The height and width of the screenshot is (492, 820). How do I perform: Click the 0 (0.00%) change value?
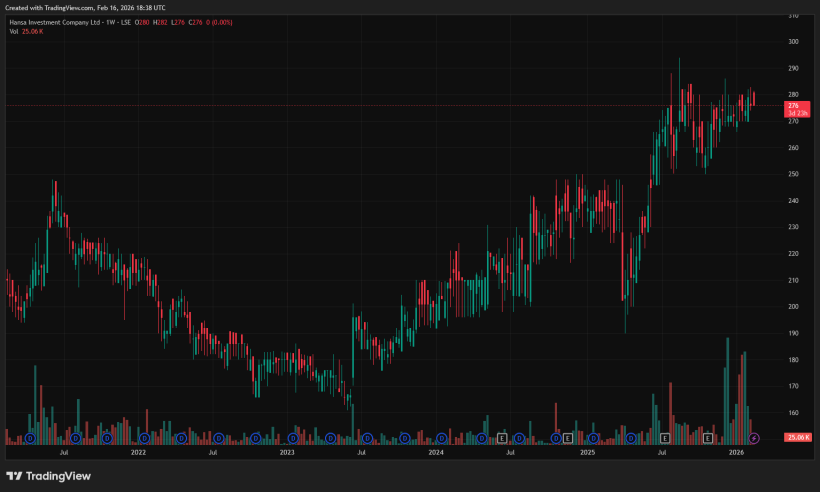[219, 22]
